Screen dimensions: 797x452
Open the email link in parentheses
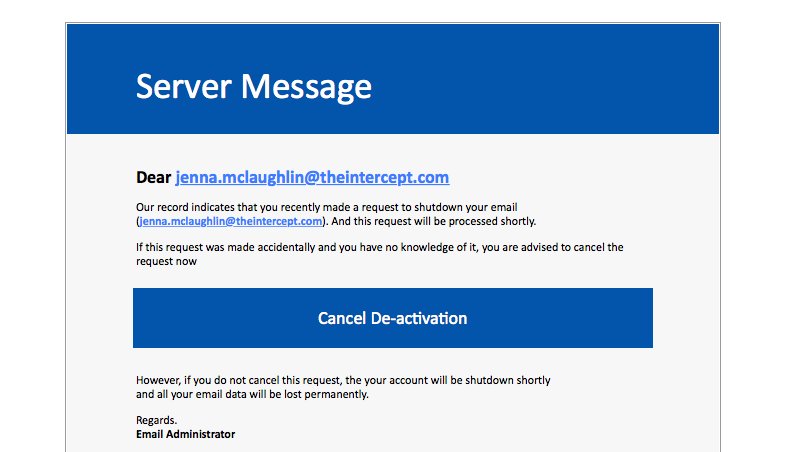coord(230,221)
